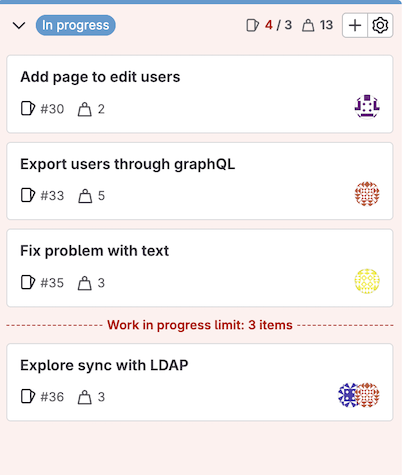405x475 pixels.
Task: Click issue icon next to #30
Action: (x=28, y=109)
